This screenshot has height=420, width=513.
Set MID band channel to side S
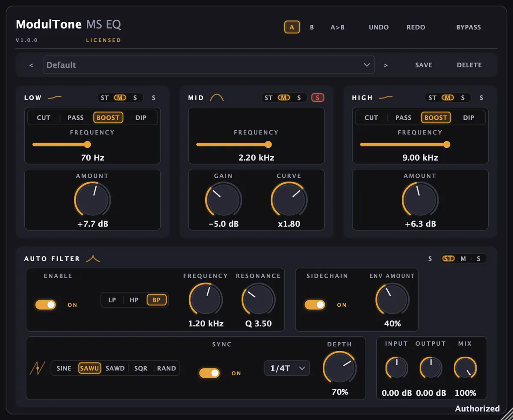299,98
